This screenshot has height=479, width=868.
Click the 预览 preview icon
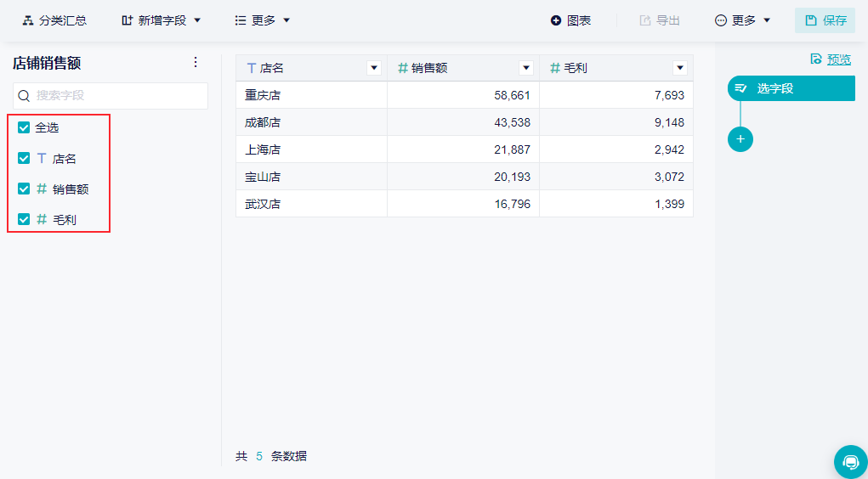(x=816, y=59)
